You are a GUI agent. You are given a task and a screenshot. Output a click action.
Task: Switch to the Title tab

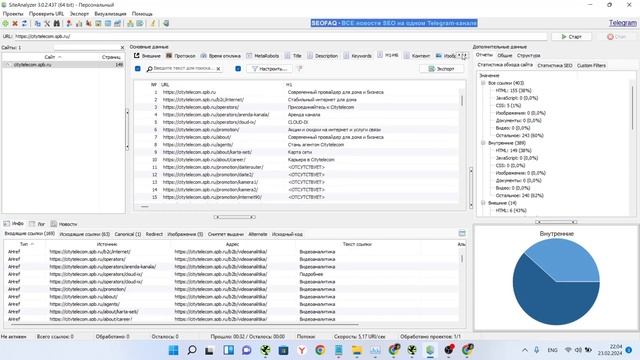[x=293, y=56]
